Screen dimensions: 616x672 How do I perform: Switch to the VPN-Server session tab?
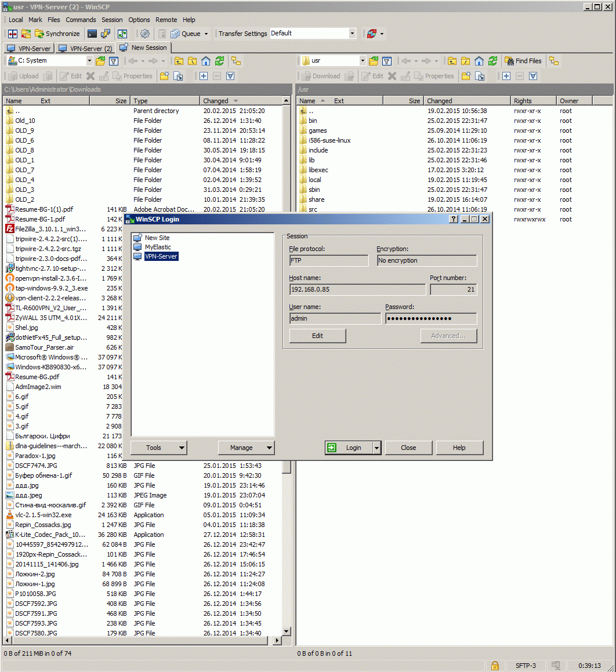[x=29, y=49]
